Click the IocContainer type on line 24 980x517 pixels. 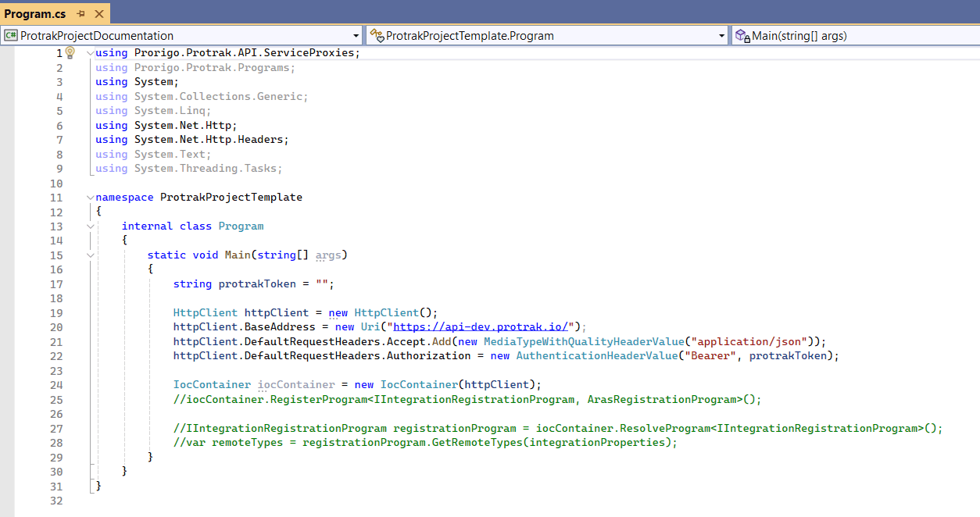213,385
